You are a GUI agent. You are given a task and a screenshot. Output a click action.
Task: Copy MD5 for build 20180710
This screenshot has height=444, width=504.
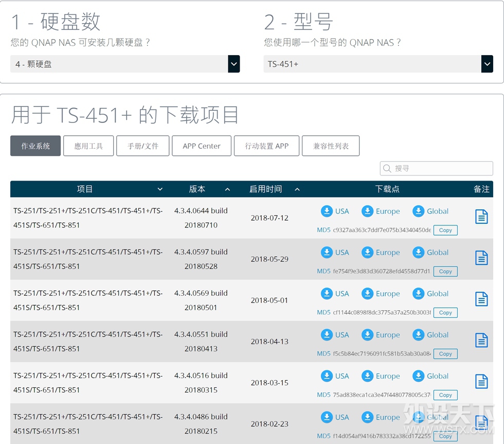coord(445,230)
